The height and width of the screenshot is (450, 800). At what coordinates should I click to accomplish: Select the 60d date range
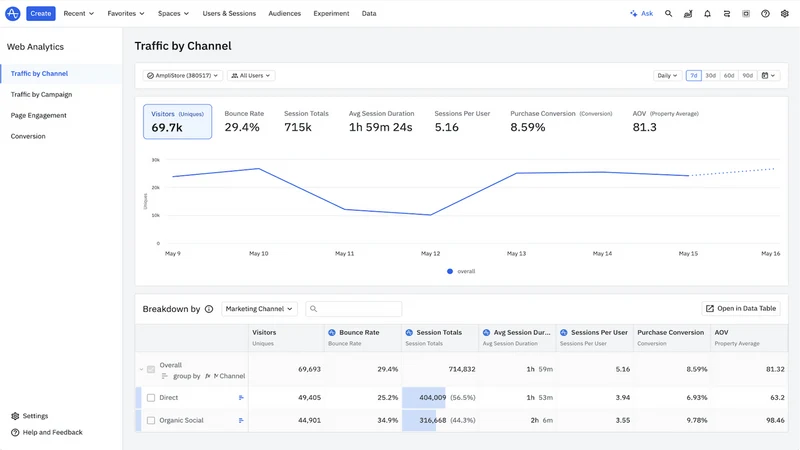click(729, 76)
